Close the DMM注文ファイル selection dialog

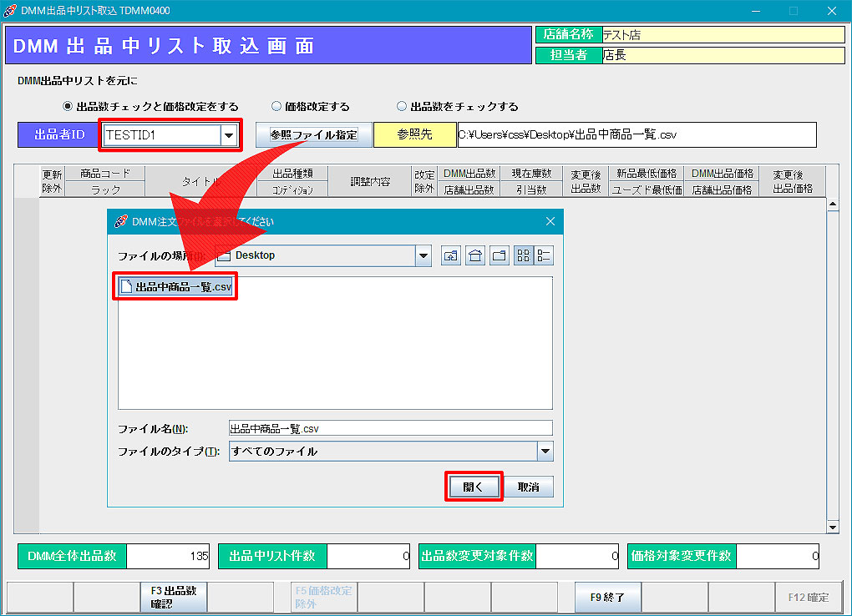click(550, 221)
